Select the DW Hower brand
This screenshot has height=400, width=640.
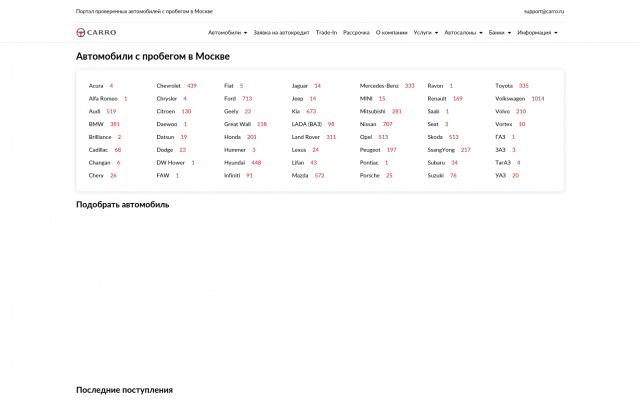point(170,162)
